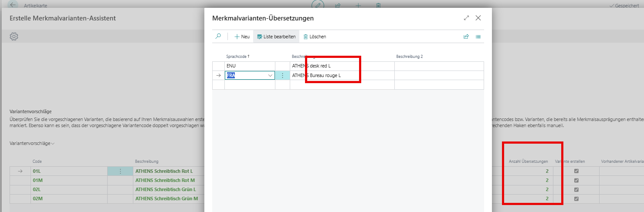Open the 02L variant code link
Screen dimensions: 644x212
[36, 189]
